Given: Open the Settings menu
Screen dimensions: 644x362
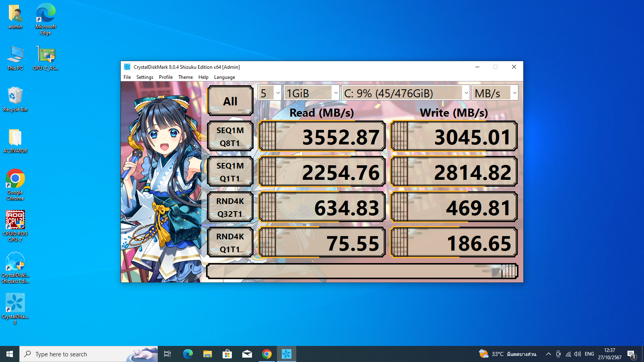Looking at the screenshot, I should (x=145, y=77).
